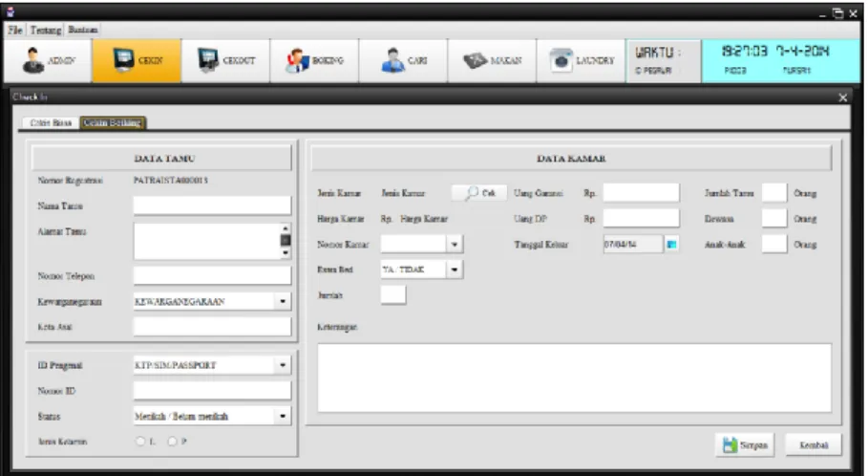Open the ADMIN toolbar section
The height and width of the screenshot is (476, 868).
point(48,60)
